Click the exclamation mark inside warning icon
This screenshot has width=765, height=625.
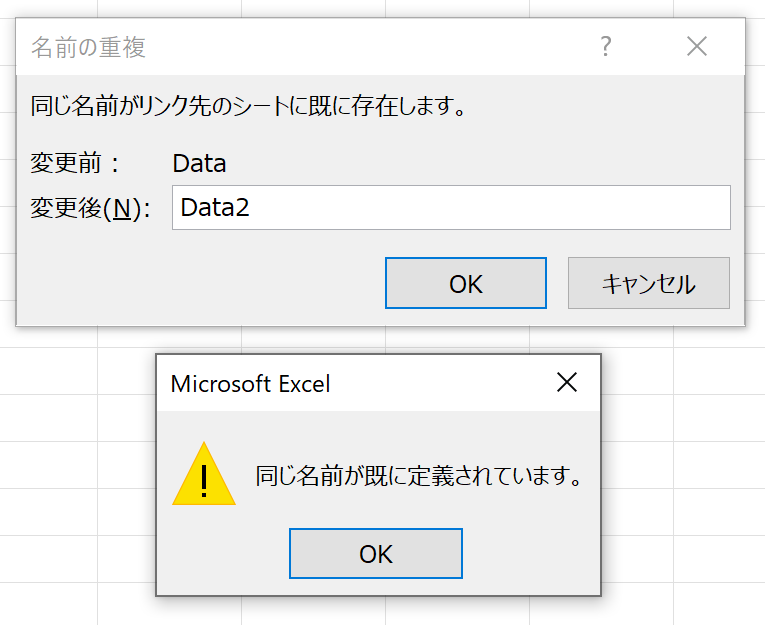tap(204, 480)
